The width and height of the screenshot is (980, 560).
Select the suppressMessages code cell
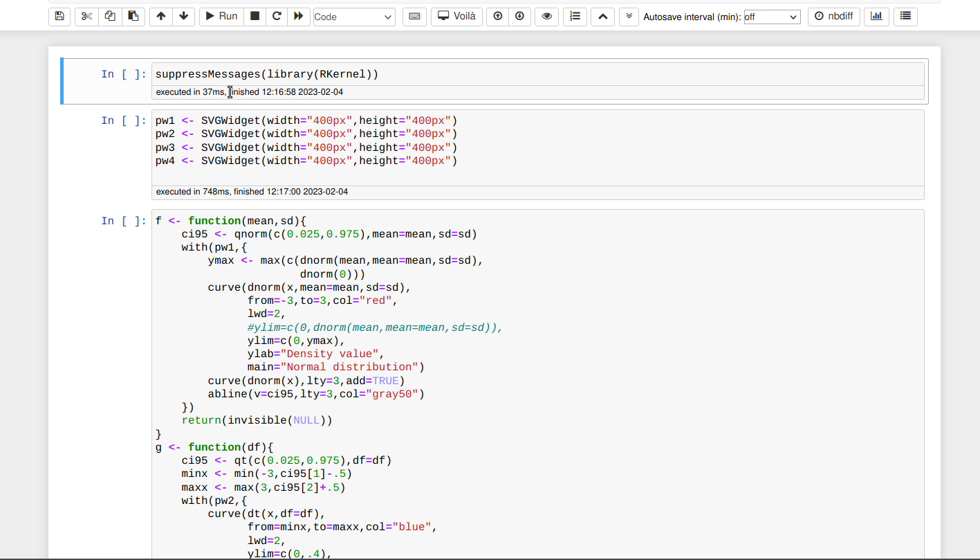(415, 74)
